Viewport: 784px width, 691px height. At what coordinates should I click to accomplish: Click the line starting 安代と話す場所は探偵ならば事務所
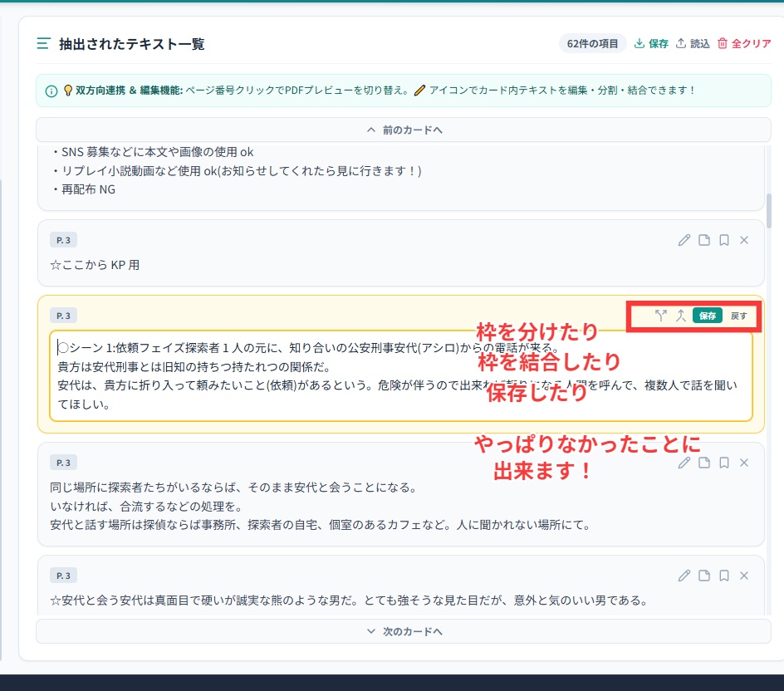(321, 525)
